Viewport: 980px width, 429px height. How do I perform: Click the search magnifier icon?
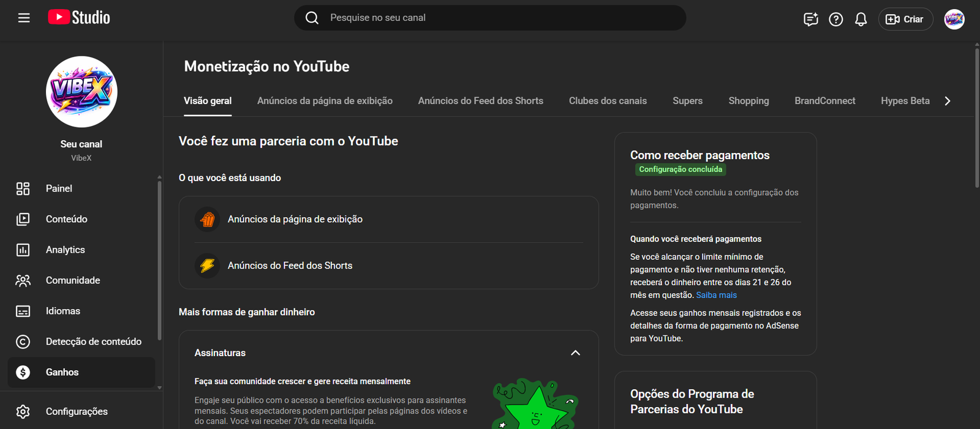point(312,18)
